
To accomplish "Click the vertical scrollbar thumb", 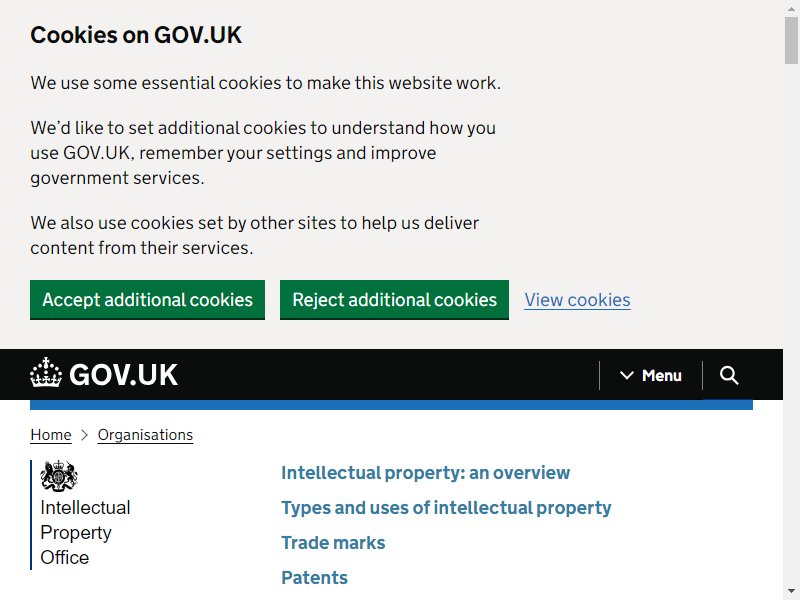I will pos(791,40).
